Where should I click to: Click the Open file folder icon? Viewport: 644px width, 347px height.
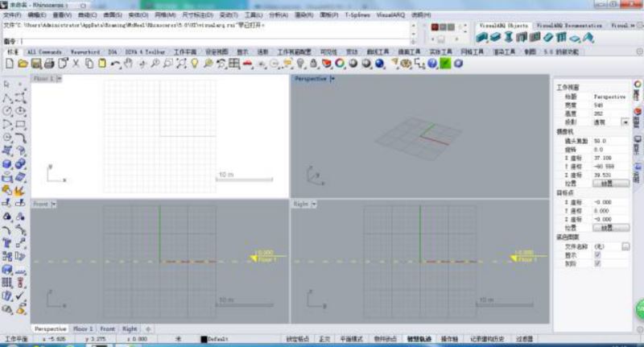click(x=23, y=64)
